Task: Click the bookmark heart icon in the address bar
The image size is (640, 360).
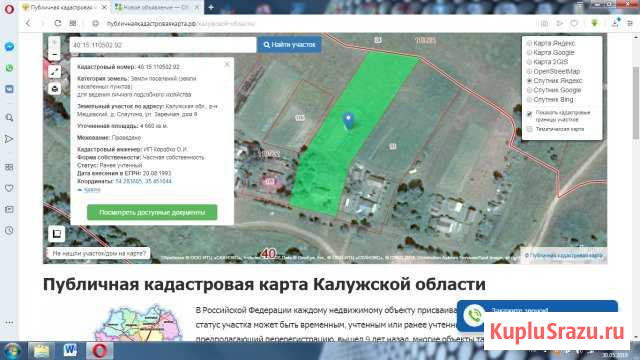Action: point(574,23)
